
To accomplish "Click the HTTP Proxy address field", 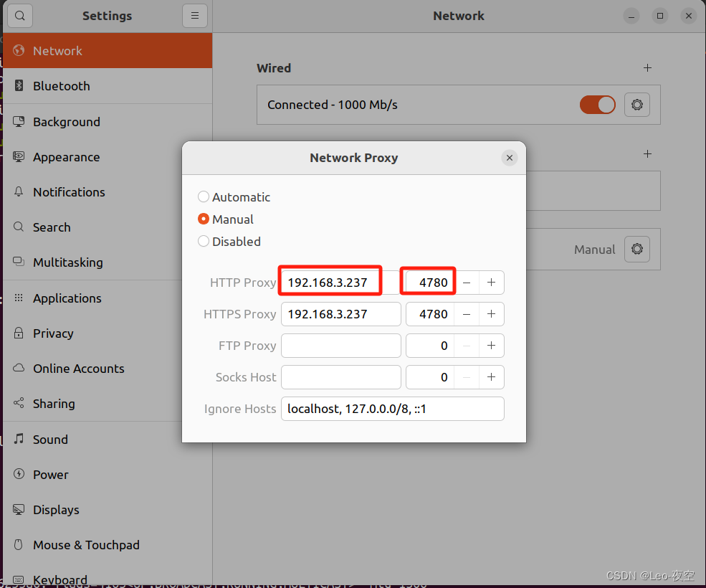I will point(341,282).
